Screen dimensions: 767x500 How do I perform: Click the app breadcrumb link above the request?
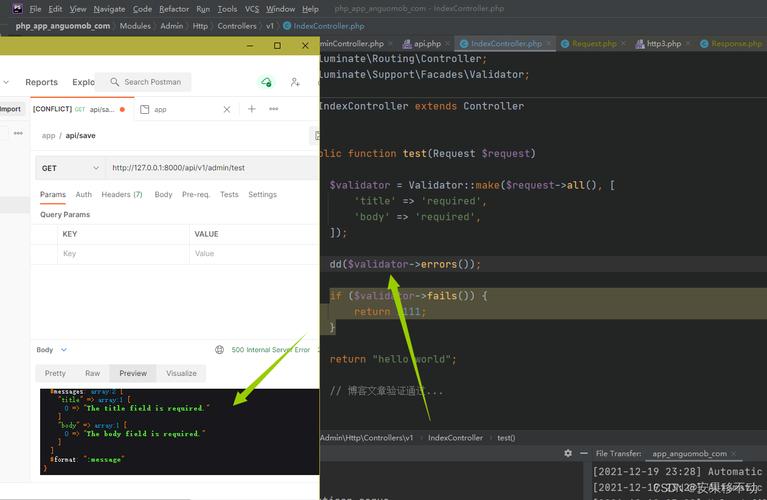(x=48, y=136)
